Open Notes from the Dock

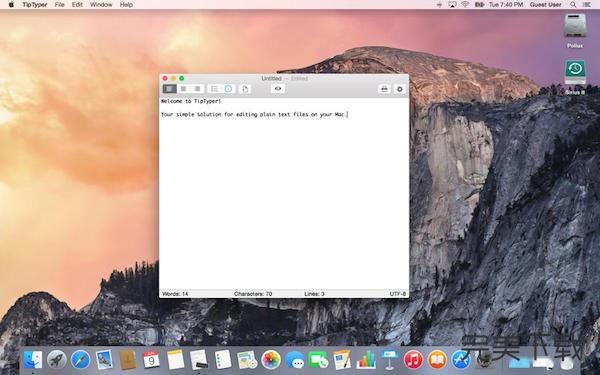(175, 360)
